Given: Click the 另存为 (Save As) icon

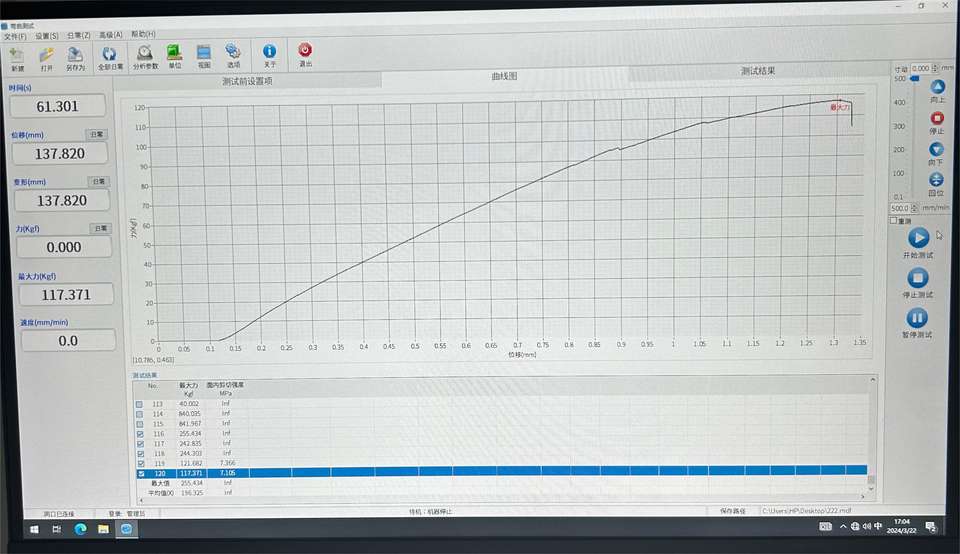Looking at the screenshot, I should pyautogui.click(x=75, y=57).
